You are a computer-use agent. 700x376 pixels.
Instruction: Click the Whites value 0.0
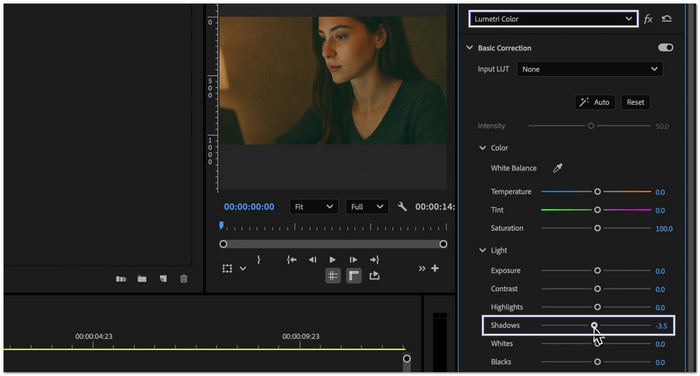tap(660, 344)
